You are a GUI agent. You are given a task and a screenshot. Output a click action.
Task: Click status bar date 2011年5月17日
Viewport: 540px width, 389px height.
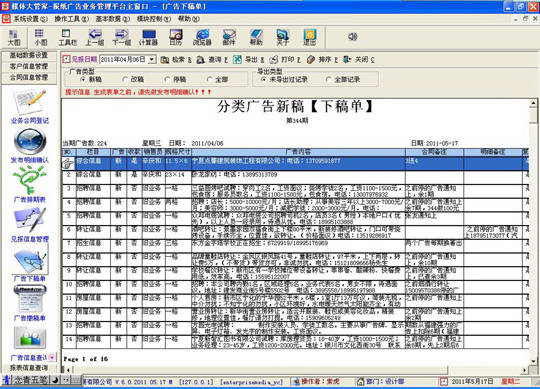point(472,381)
